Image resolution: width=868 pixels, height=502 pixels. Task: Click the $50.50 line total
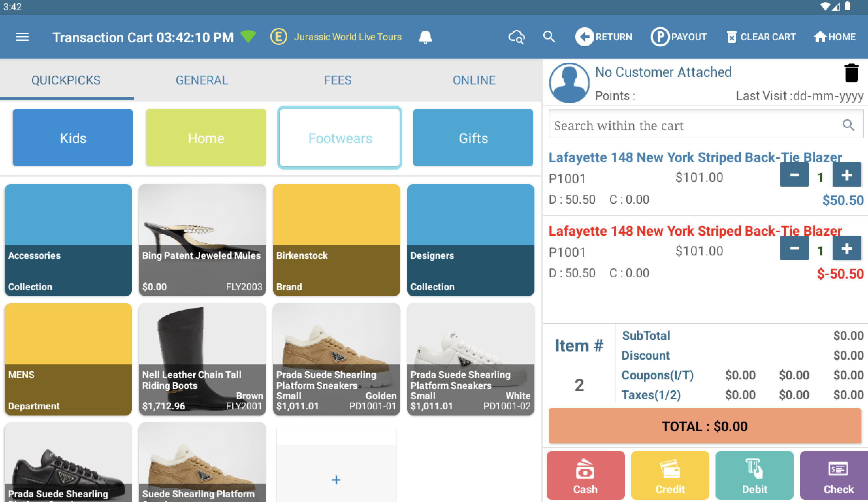tap(843, 200)
